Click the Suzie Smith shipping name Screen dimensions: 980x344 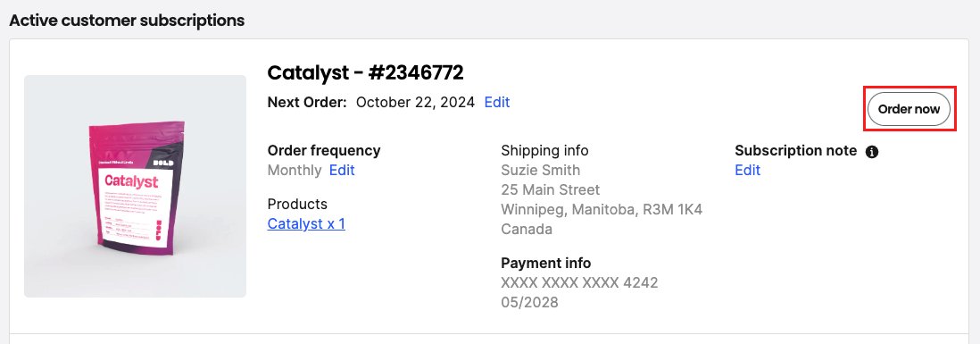[x=541, y=170]
